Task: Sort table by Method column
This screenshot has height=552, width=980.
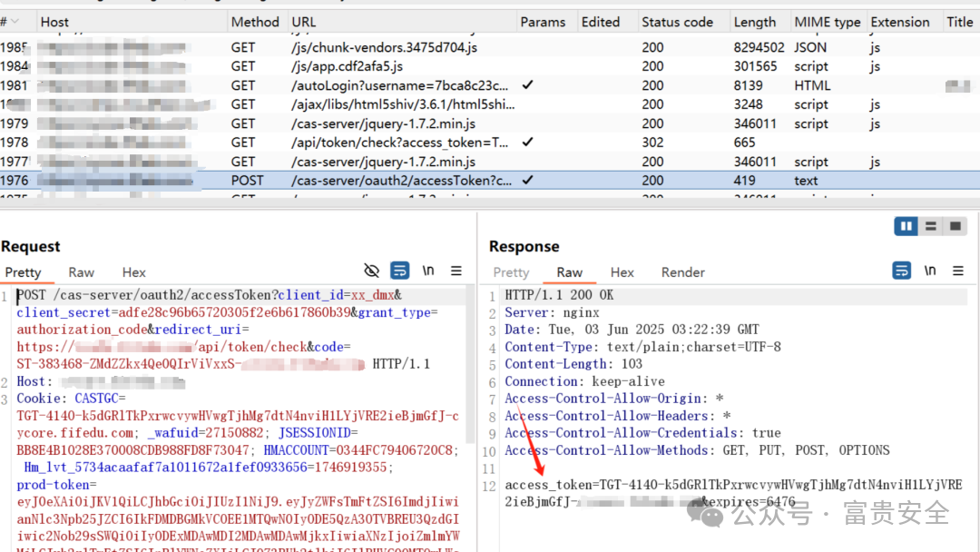Action: tap(255, 22)
